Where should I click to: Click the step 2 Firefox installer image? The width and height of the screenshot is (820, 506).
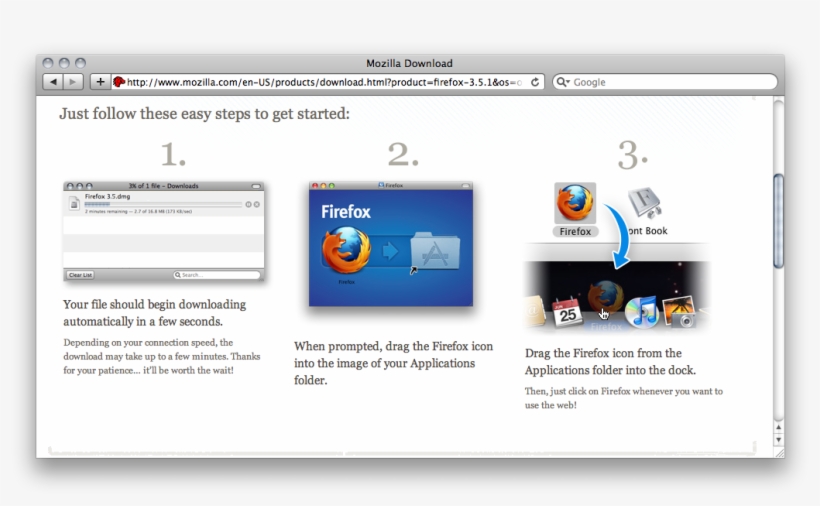pyautogui.click(x=391, y=244)
